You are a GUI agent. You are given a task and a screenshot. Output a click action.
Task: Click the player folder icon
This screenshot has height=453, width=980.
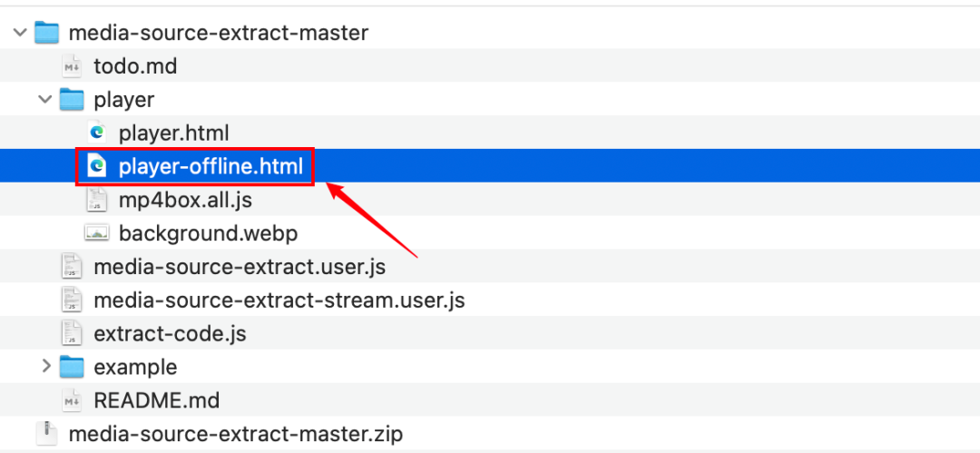(x=72, y=99)
